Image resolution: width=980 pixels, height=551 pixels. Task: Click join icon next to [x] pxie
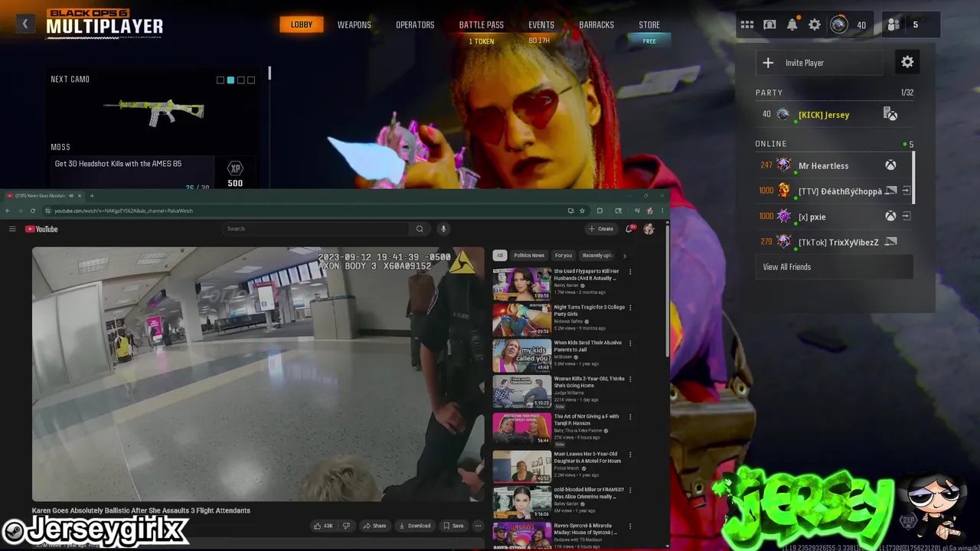coord(906,217)
